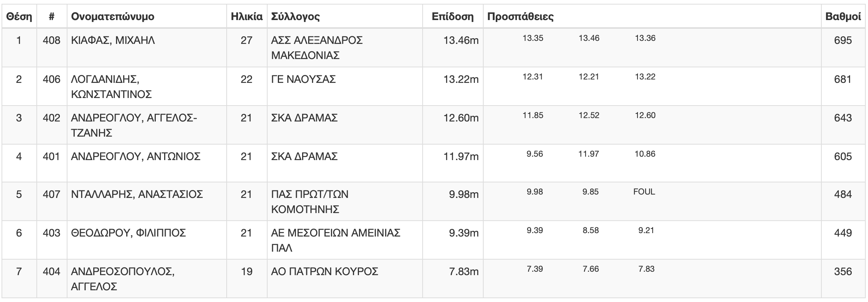868x302 pixels.
Task: Click bib number 404
Action: (x=52, y=271)
